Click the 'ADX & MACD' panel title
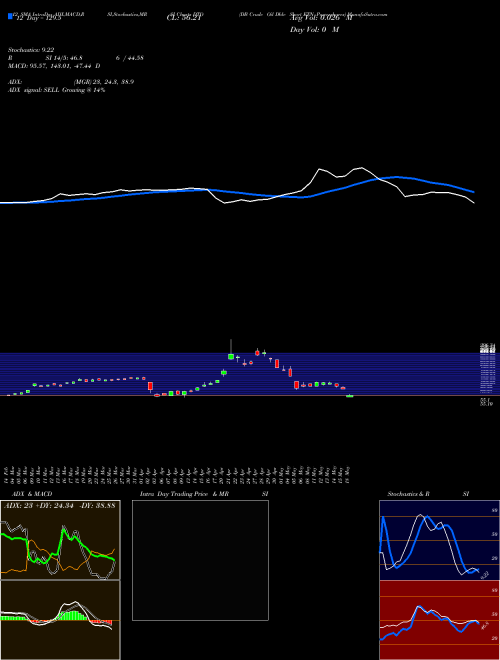This screenshot has height=660, width=500. click(x=32, y=494)
